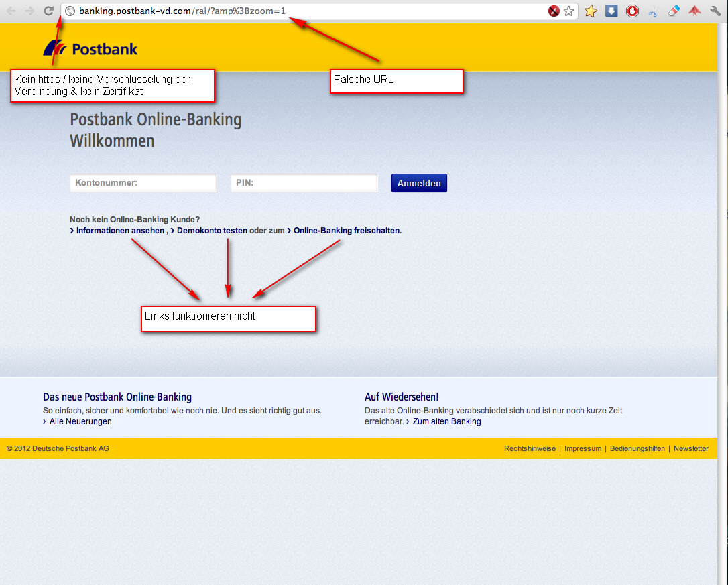The height and width of the screenshot is (585, 728).
Task: Click the eraser-style extension icon
Action: (674, 11)
